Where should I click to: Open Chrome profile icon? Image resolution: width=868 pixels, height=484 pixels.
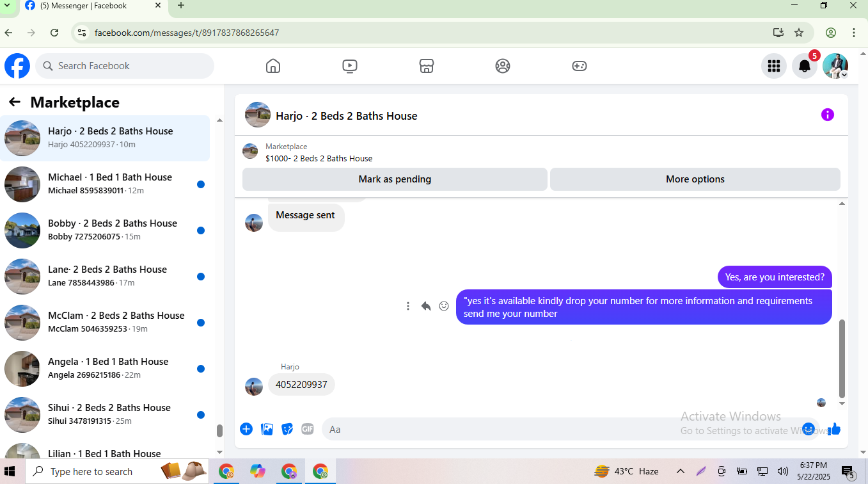click(831, 33)
